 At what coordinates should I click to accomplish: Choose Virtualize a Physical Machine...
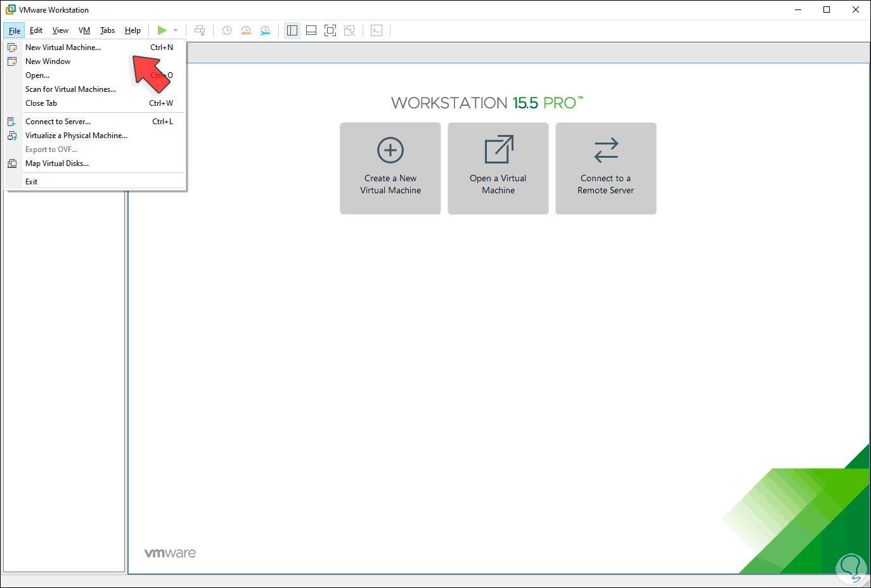tap(95, 136)
